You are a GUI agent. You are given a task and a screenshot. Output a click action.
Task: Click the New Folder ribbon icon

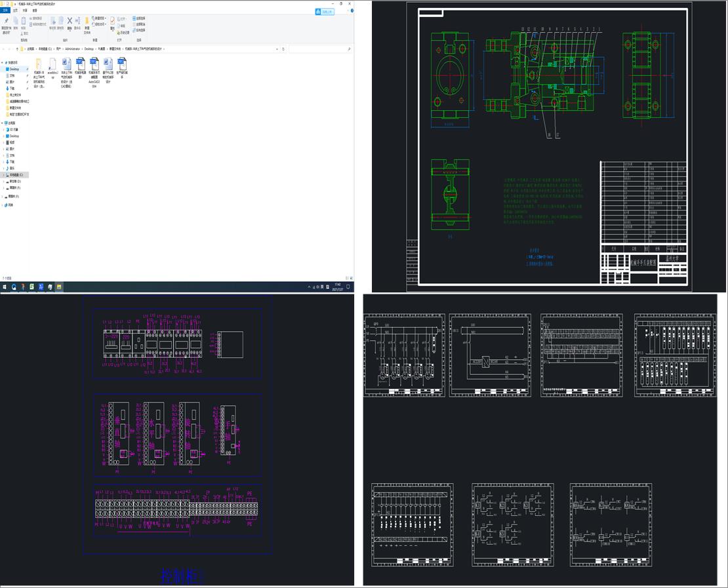click(x=87, y=22)
